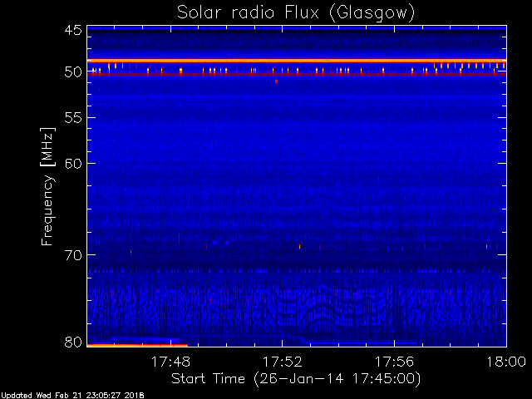
Task: Select the 70 frequency axis label
Action: coord(73,255)
